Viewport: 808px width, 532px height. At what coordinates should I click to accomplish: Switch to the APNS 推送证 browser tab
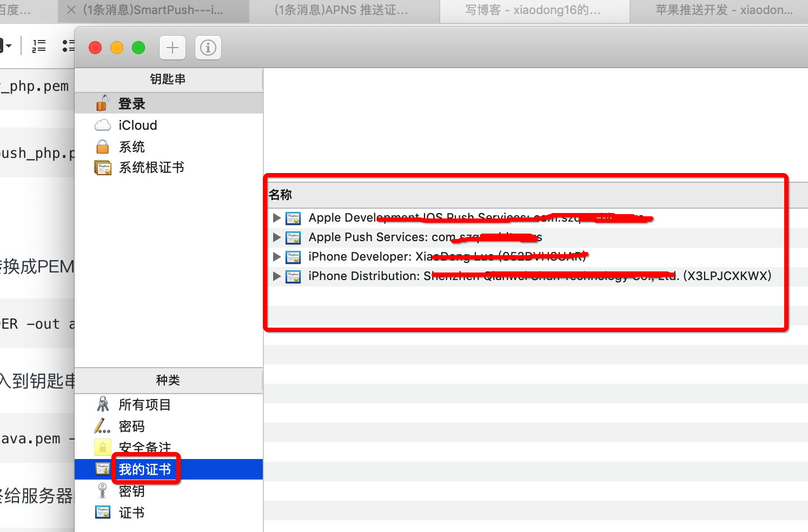[345, 10]
